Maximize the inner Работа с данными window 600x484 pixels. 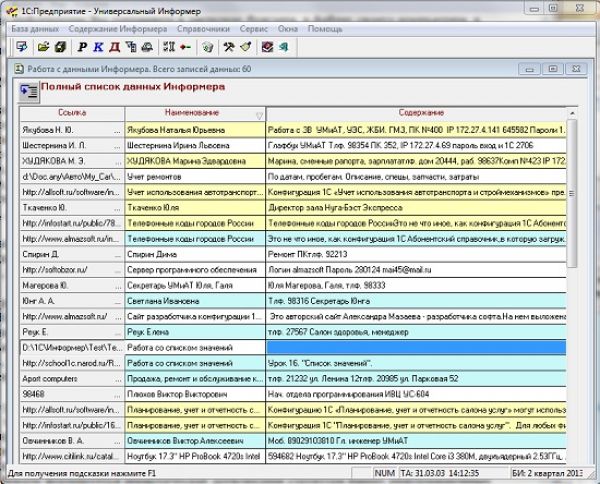click(552, 69)
